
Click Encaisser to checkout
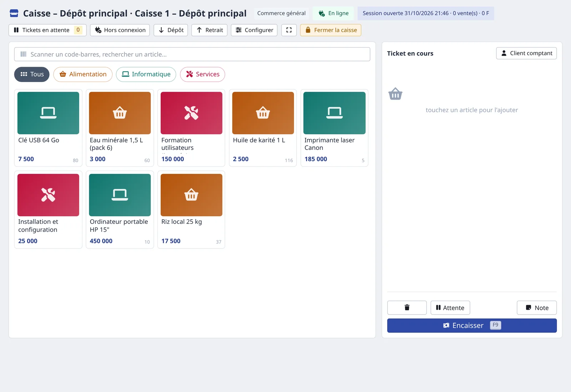click(472, 326)
